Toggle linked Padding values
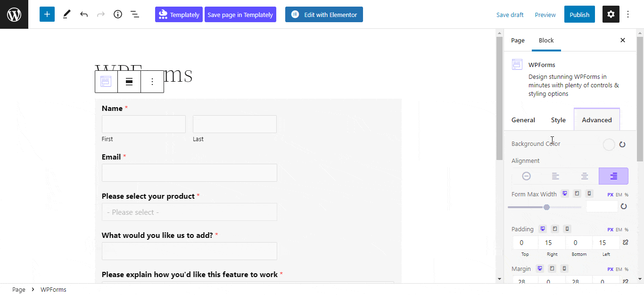Screen dimensions: 644x295 tap(625, 243)
